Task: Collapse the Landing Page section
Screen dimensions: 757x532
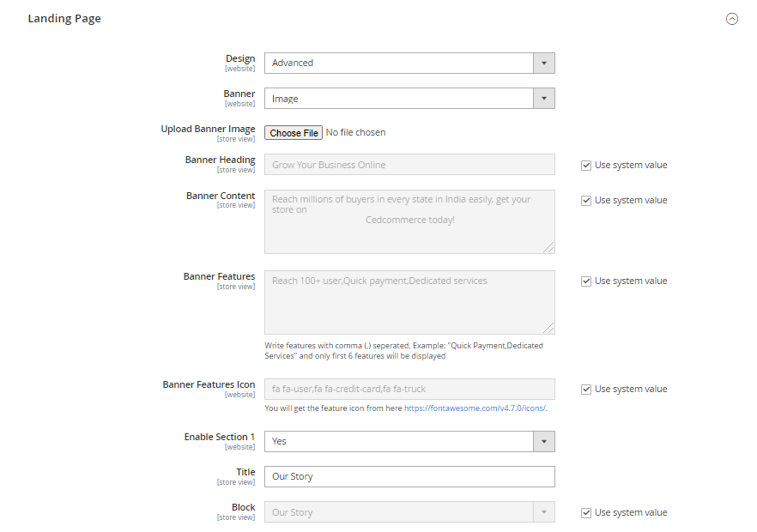Action: [x=732, y=19]
